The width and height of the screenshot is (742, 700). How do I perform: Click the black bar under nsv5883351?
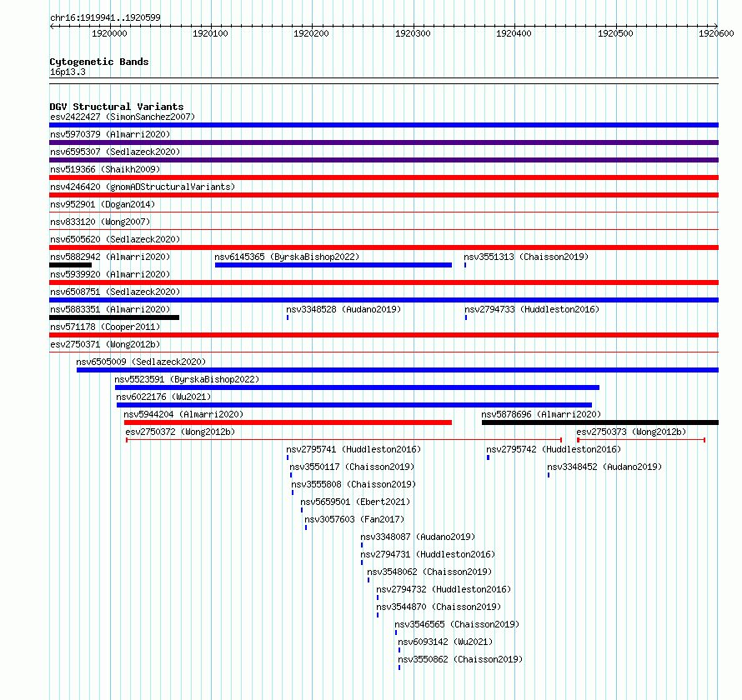[x=114, y=317]
